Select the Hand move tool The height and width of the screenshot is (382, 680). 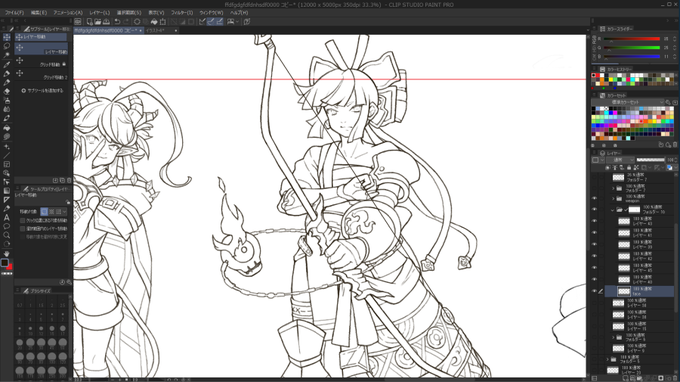click(x=7, y=253)
